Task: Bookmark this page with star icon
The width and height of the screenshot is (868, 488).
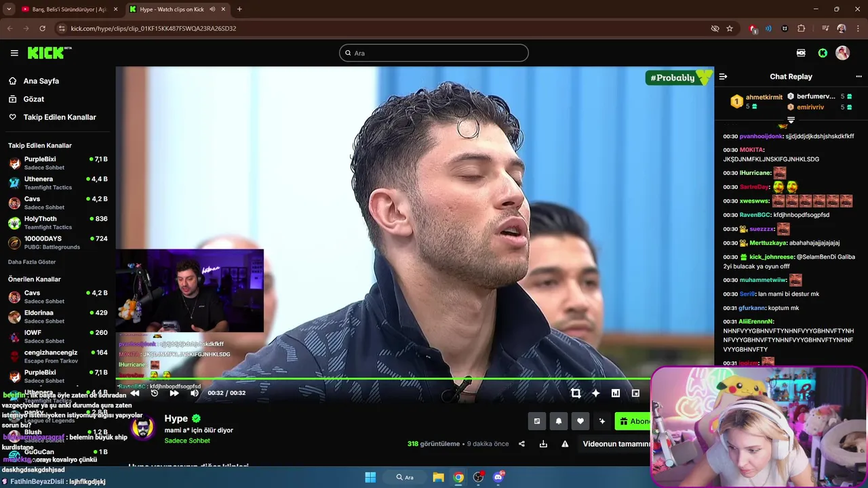Action: [730, 28]
